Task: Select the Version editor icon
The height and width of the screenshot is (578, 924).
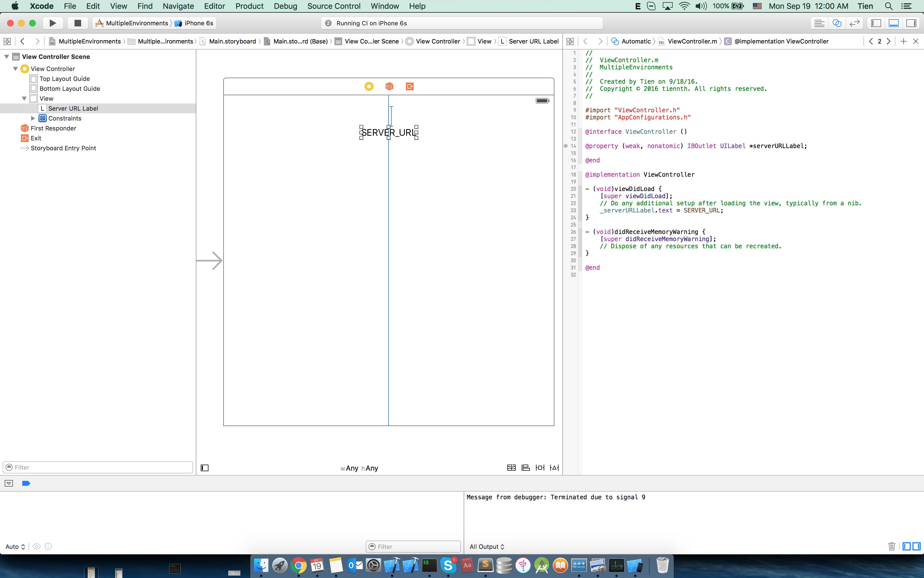Action: coord(854,23)
